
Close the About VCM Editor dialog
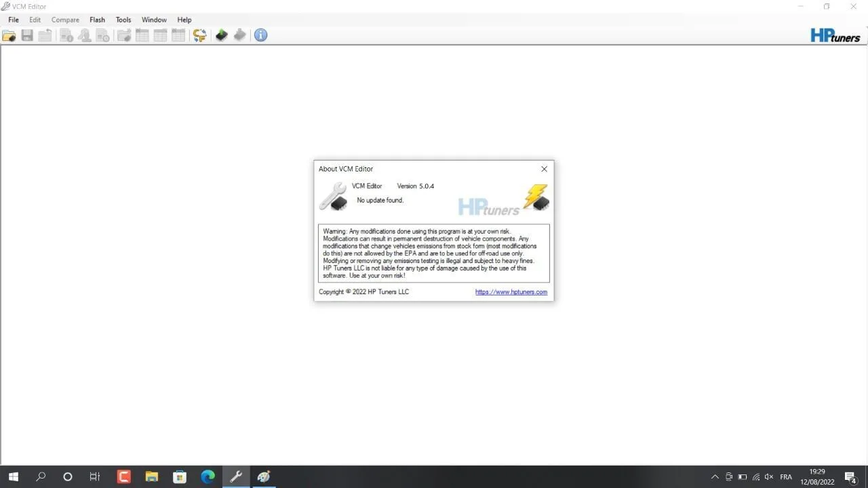coord(544,169)
